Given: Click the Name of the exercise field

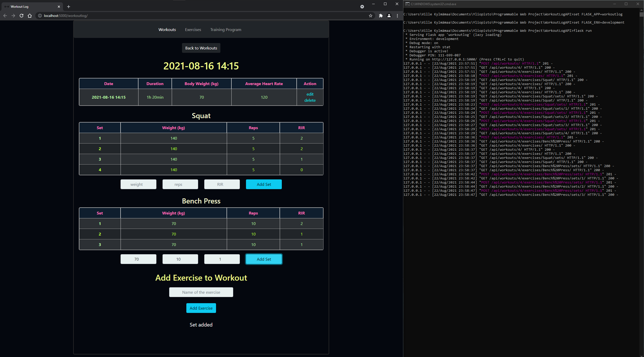Looking at the screenshot, I should pyautogui.click(x=201, y=292).
